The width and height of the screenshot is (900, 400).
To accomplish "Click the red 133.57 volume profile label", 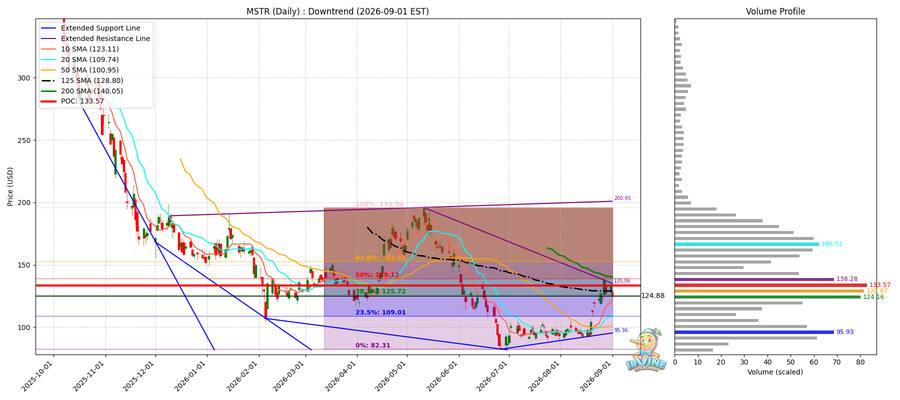I will (879, 285).
